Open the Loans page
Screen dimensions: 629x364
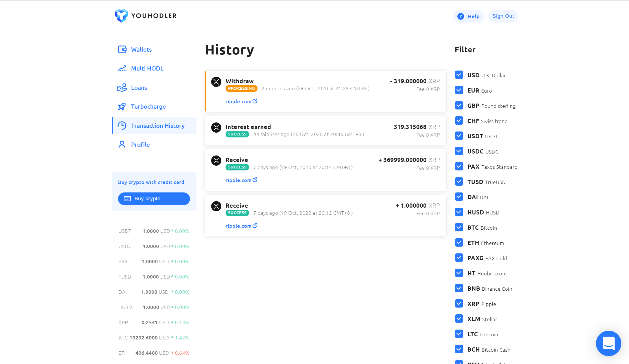[154, 87]
